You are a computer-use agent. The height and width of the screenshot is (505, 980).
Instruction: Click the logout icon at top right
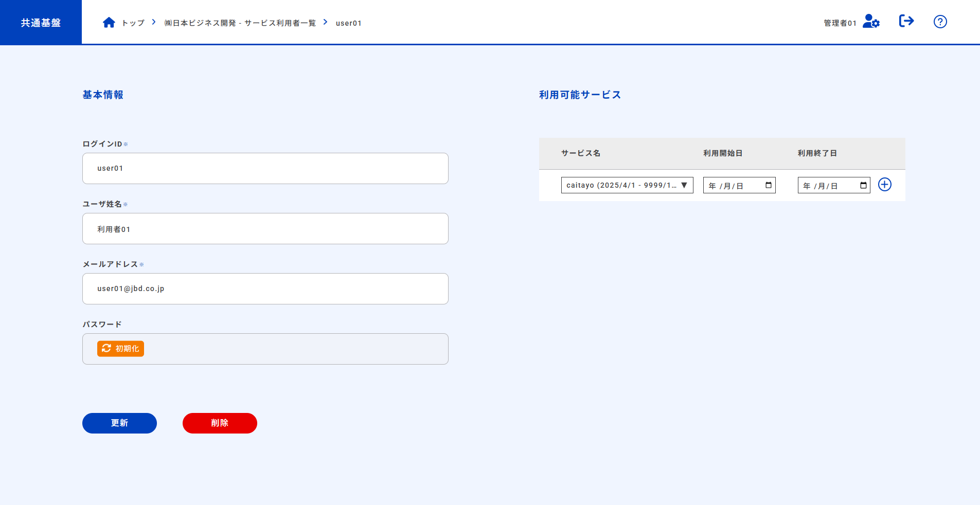click(906, 21)
